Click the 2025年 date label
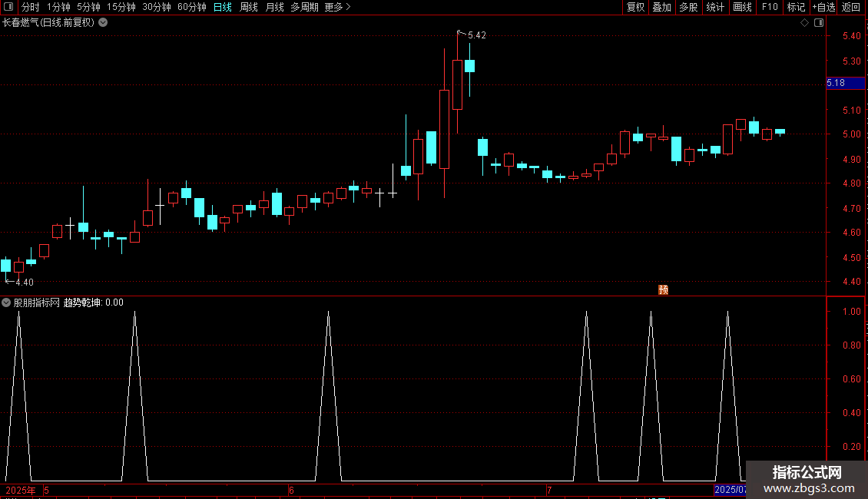The width and height of the screenshot is (868, 499). pyautogui.click(x=21, y=490)
